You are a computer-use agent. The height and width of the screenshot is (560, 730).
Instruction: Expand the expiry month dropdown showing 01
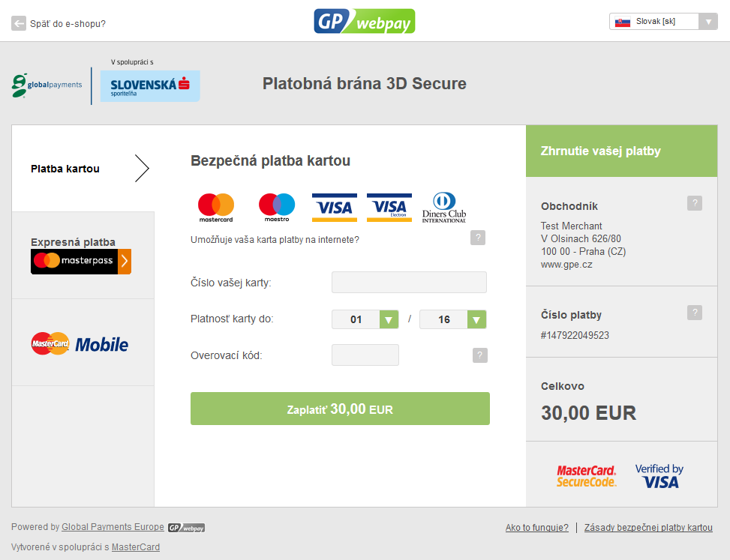point(365,319)
